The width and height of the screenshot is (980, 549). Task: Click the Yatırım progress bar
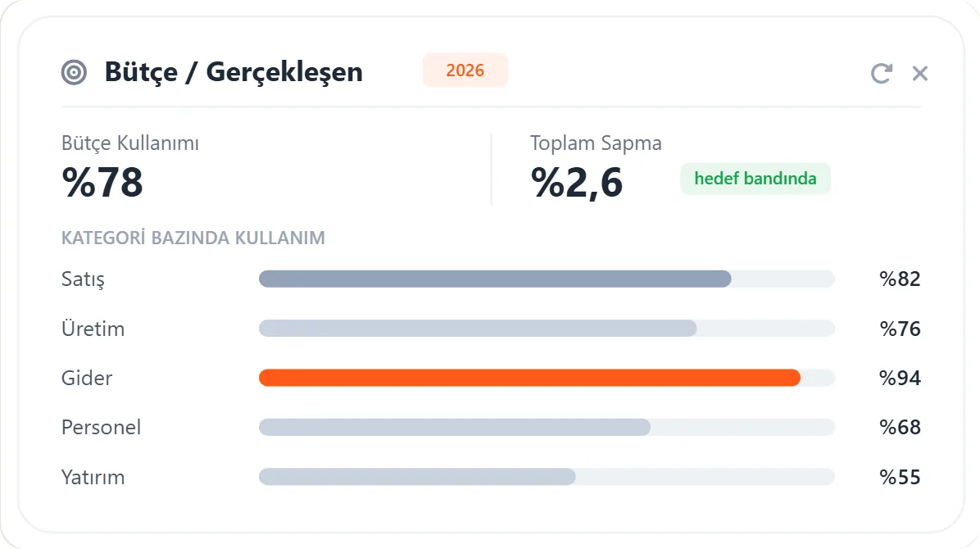(x=547, y=477)
